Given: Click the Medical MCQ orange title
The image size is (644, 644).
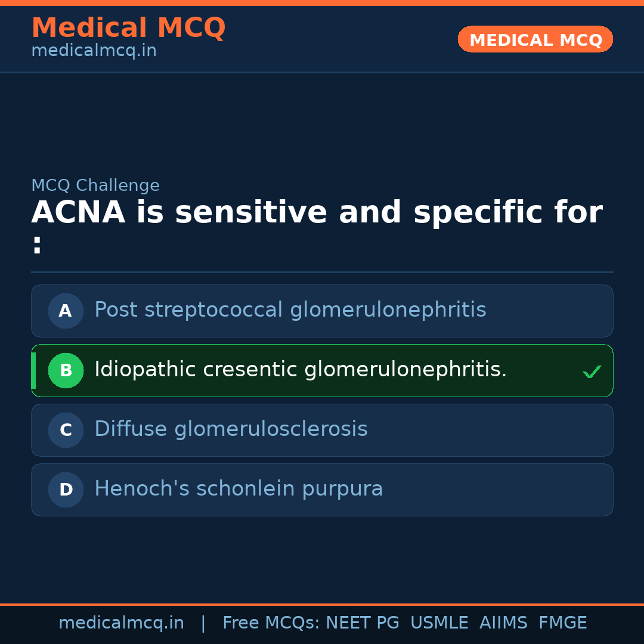Looking at the screenshot, I should pos(128,28).
